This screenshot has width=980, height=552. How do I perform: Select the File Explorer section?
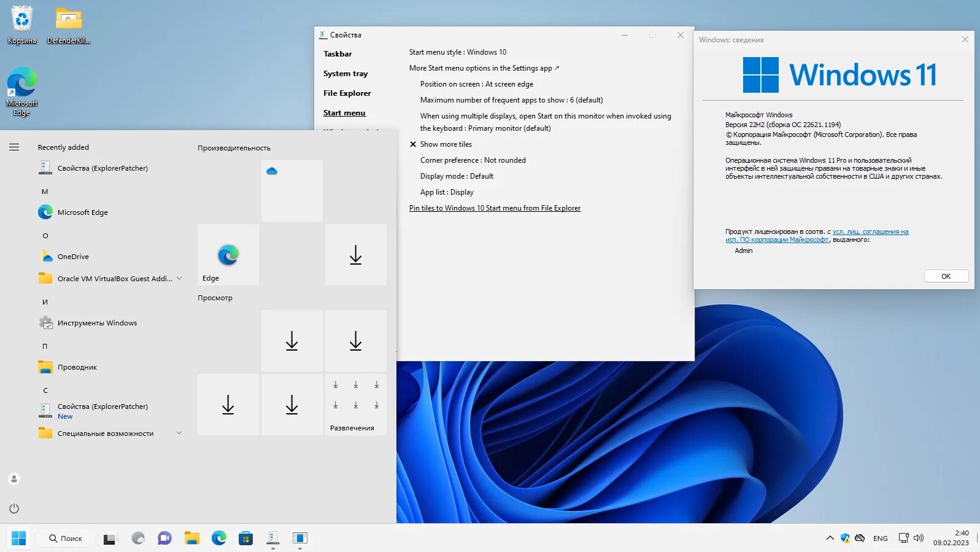point(347,93)
